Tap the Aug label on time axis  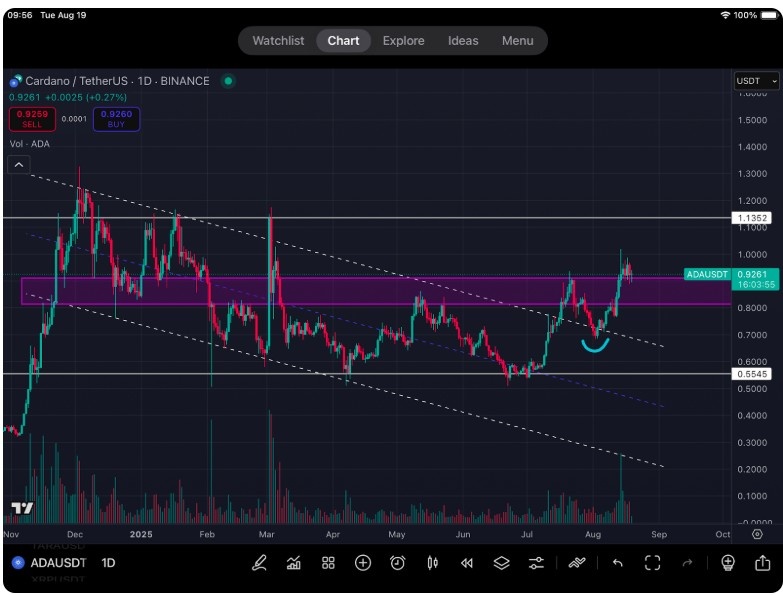(x=593, y=534)
